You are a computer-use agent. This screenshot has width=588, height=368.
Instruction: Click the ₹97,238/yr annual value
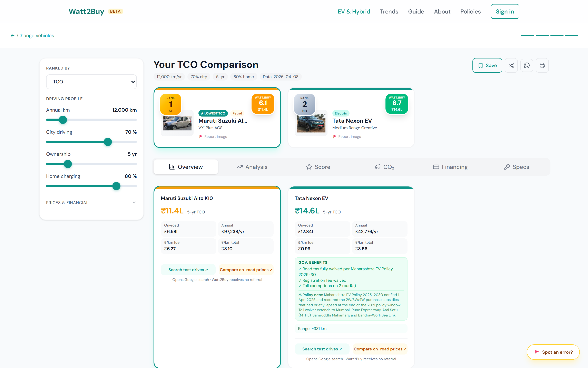click(233, 231)
